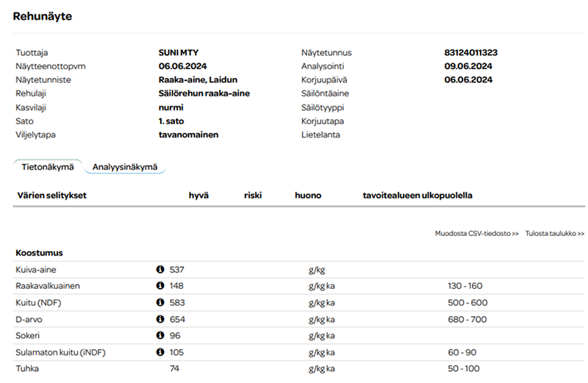Select Kuiva-aine value 537
Viewport: 588px width, 383px height.
coord(176,269)
